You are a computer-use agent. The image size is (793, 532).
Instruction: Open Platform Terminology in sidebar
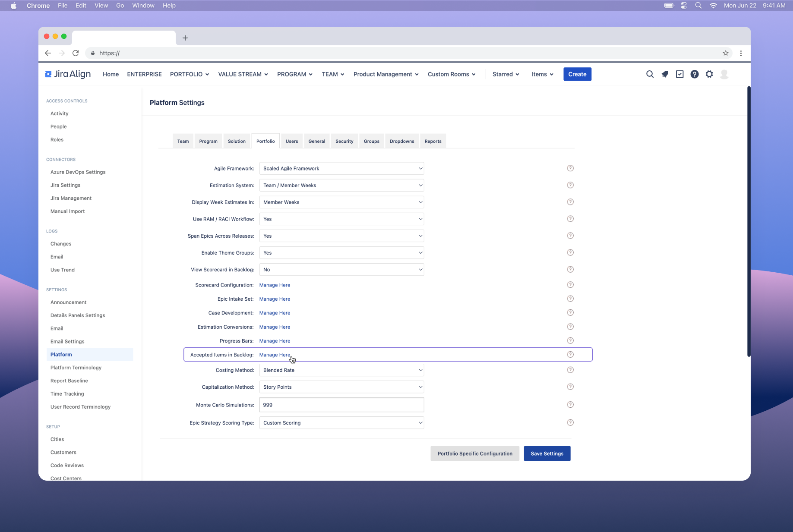(76, 368)
